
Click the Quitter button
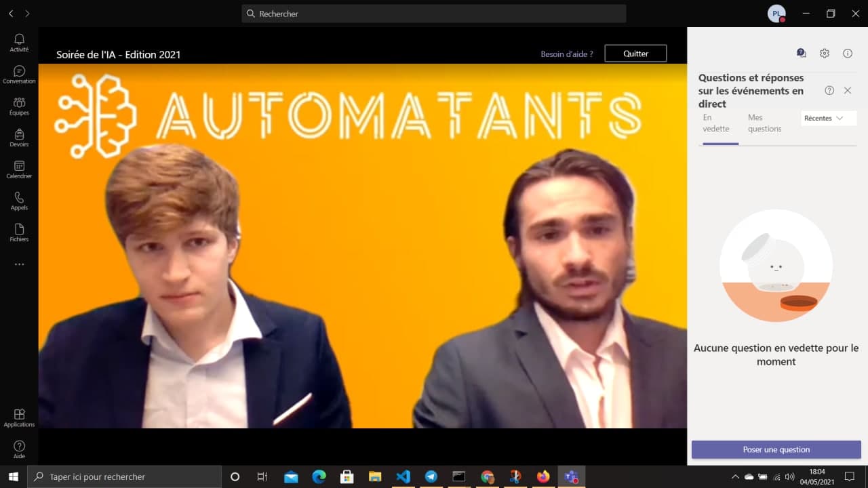635,54
